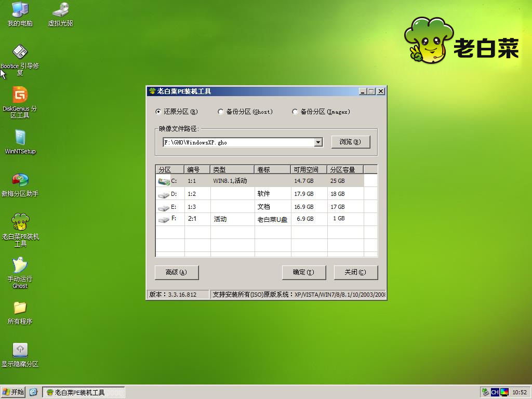Click the 关闭(C) close button
The image size is (532, 399).
tap(355, 272)
